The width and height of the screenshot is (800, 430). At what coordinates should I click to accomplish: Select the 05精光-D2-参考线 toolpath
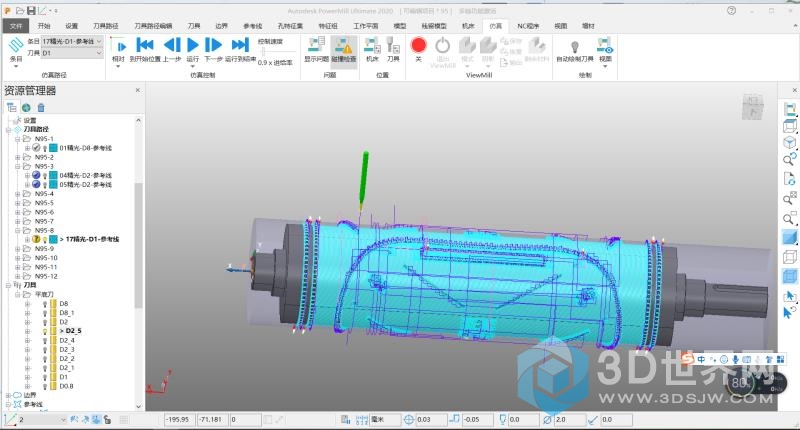[85, 185]
